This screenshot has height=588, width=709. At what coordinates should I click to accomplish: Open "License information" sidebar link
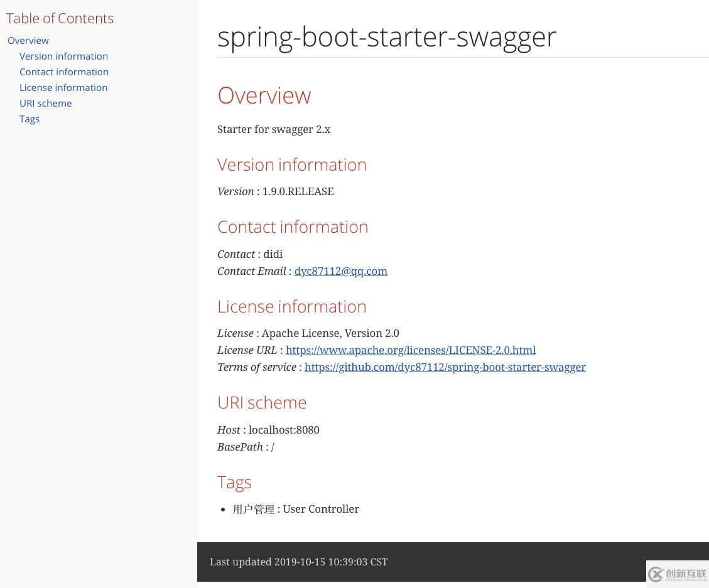click(63, 87)
